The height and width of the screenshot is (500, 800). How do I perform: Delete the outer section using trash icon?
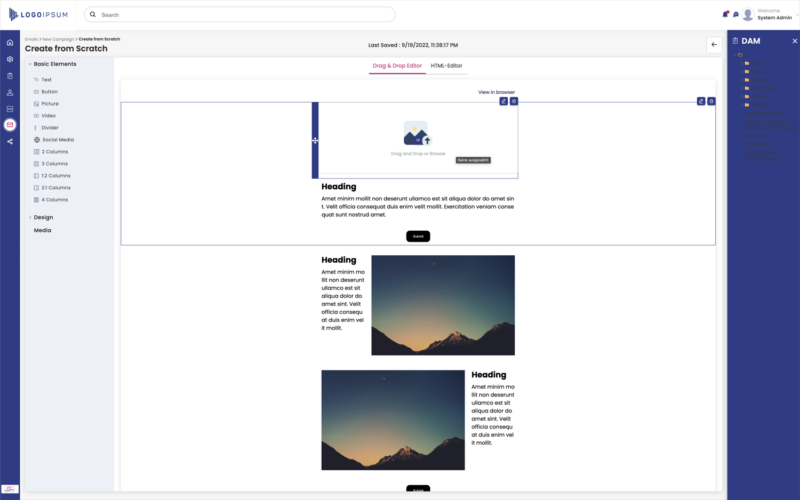(x=711, y=101)
